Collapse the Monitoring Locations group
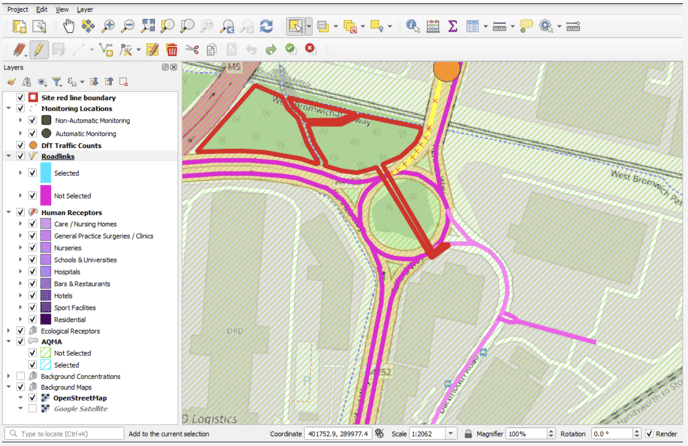This screenshot has height=446, width=688. coord(8,108)
